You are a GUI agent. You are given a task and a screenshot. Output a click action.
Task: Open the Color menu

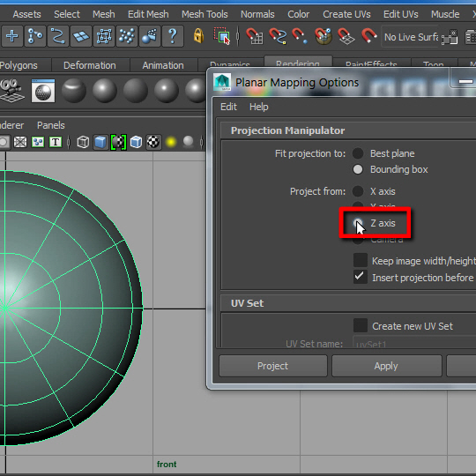tap(299, 14)
